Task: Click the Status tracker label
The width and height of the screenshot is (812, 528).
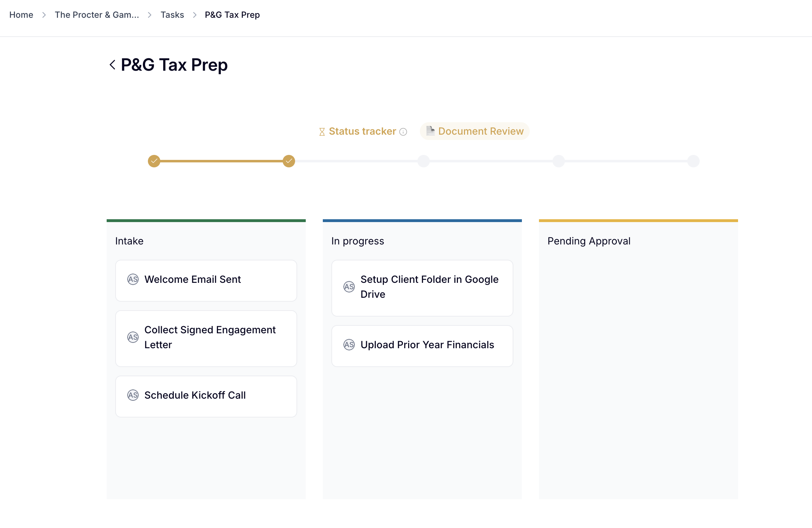Action: [362, 131]
